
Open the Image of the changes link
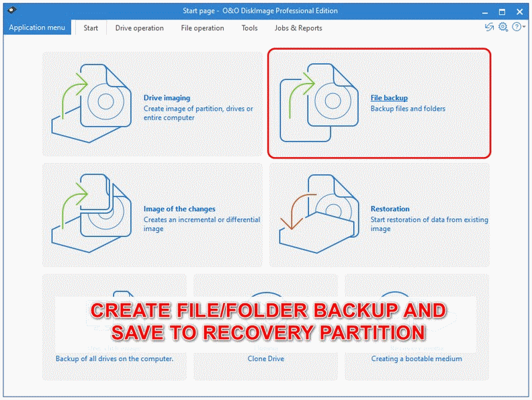179,209
